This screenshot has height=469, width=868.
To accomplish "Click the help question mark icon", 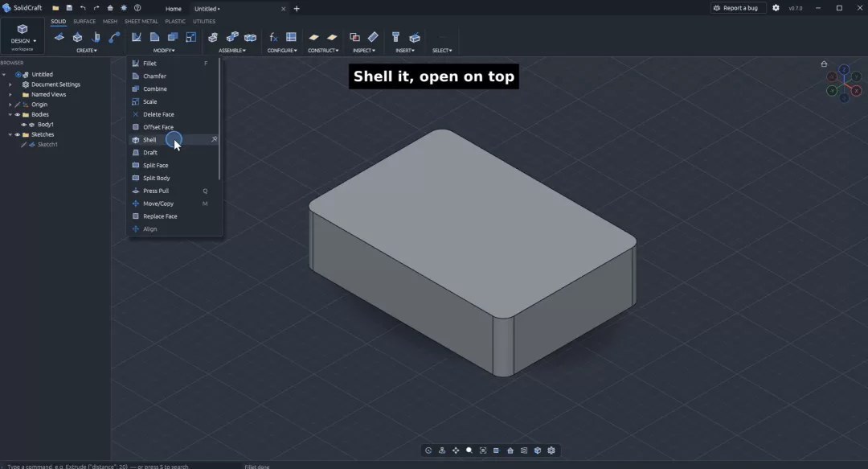I will pos(137,8).
